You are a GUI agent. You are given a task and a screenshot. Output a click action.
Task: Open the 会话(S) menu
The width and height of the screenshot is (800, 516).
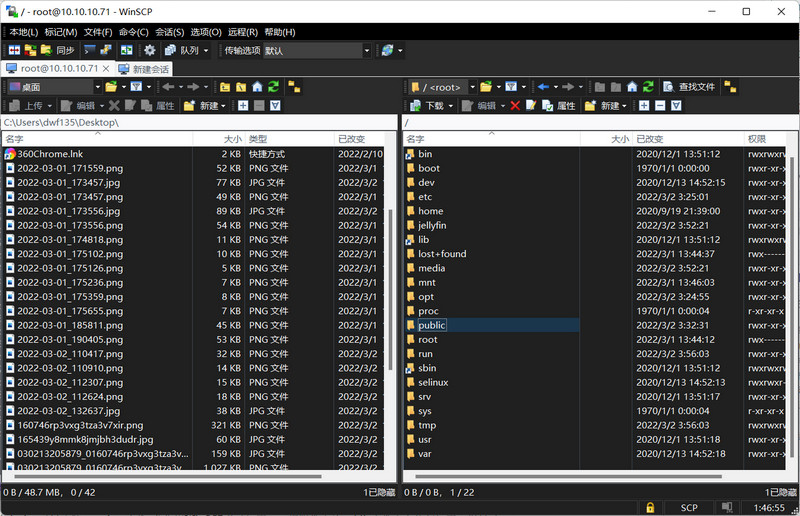coord(169,32)
